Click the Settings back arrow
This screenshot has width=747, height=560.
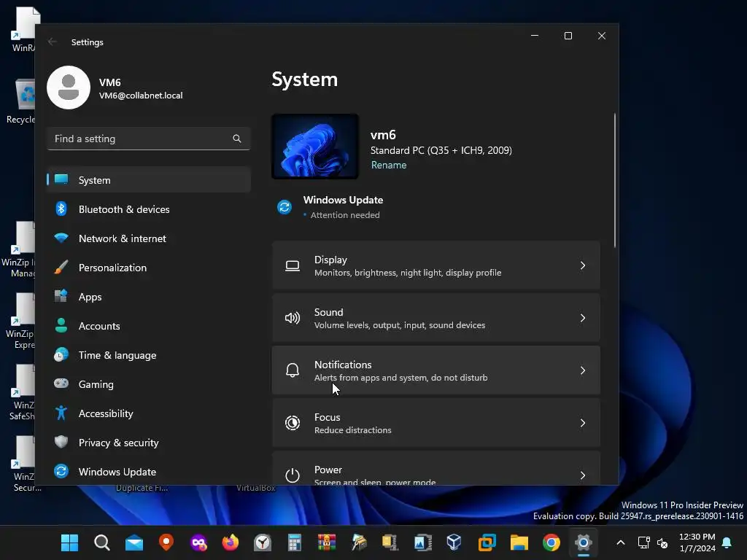coord(53,42)
